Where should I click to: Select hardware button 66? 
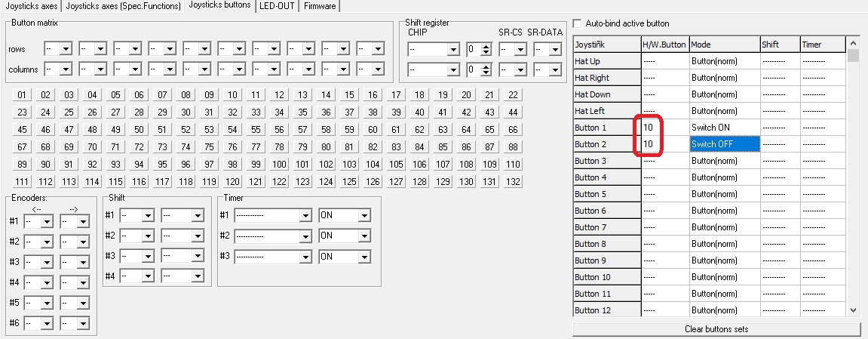coord(513,130)
